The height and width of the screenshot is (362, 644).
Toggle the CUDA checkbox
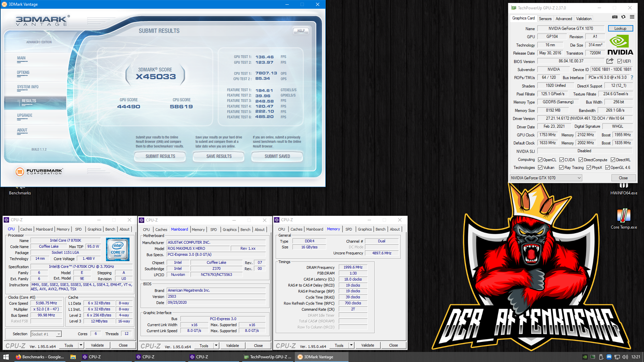point(561,160)
